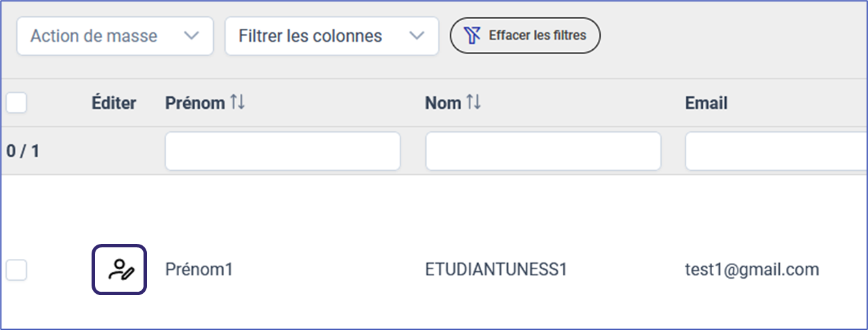This screenshot has height=330, width=868.
Task: Click the Éditer column header
Action: coord(114,103)
